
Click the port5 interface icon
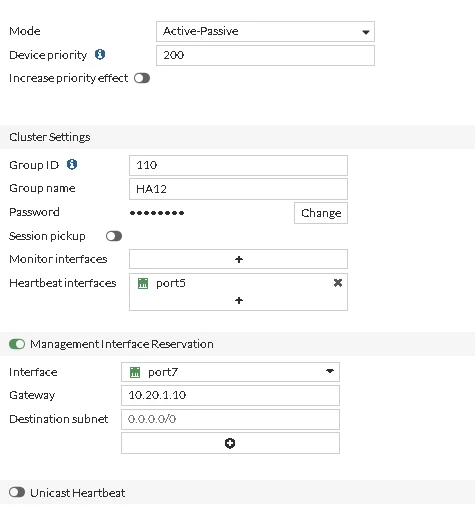tap(143, 283)
